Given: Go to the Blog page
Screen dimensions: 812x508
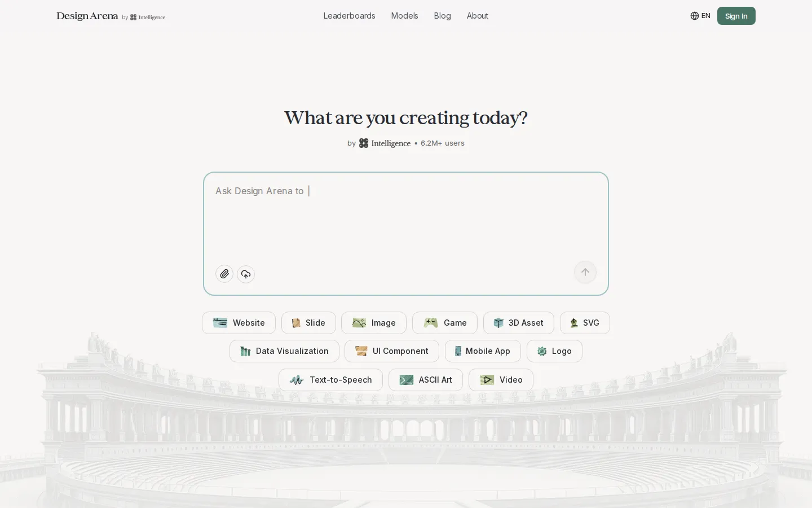Looking at the screenshot, I should 442,16.
